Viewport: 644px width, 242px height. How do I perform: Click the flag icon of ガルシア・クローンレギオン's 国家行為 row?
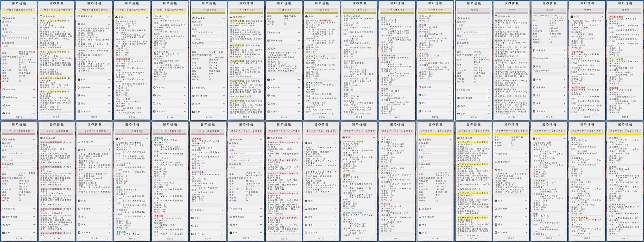[x=231, y=209]
